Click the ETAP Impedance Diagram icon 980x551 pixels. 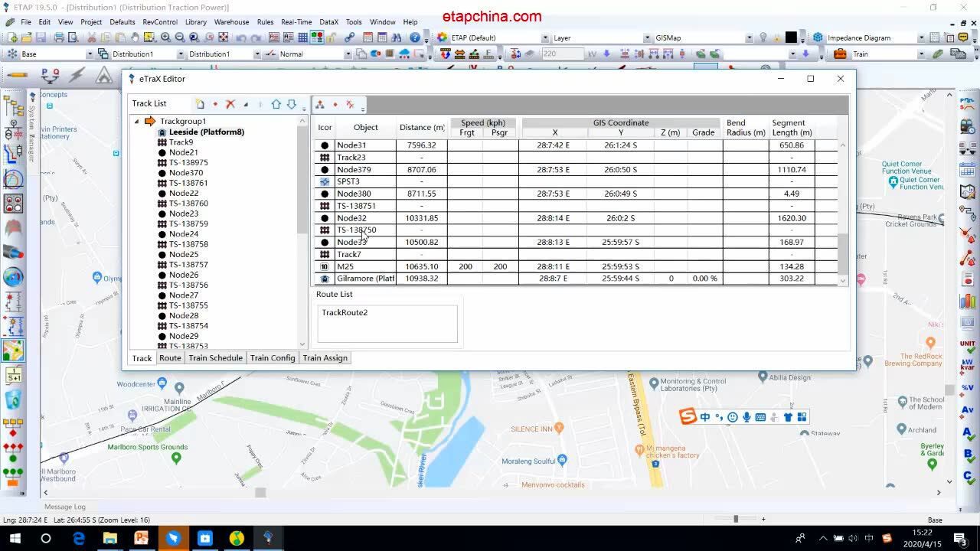pyautogui.click(x=818, y=37)
